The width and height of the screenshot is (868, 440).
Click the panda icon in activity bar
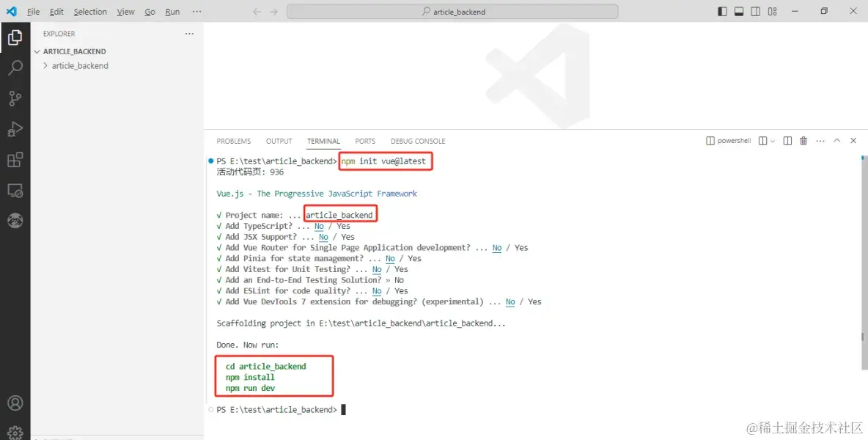pos(15,220)
